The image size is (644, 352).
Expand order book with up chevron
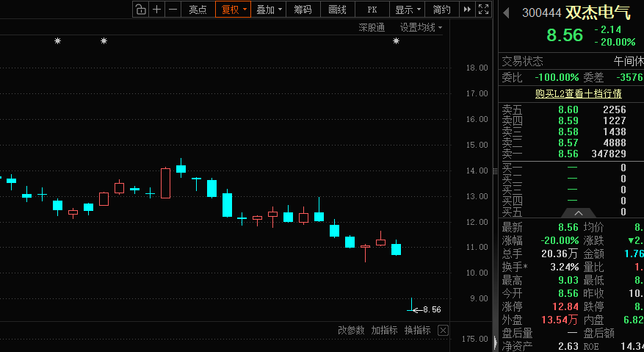pyautogui.click(x=579, y=213)
